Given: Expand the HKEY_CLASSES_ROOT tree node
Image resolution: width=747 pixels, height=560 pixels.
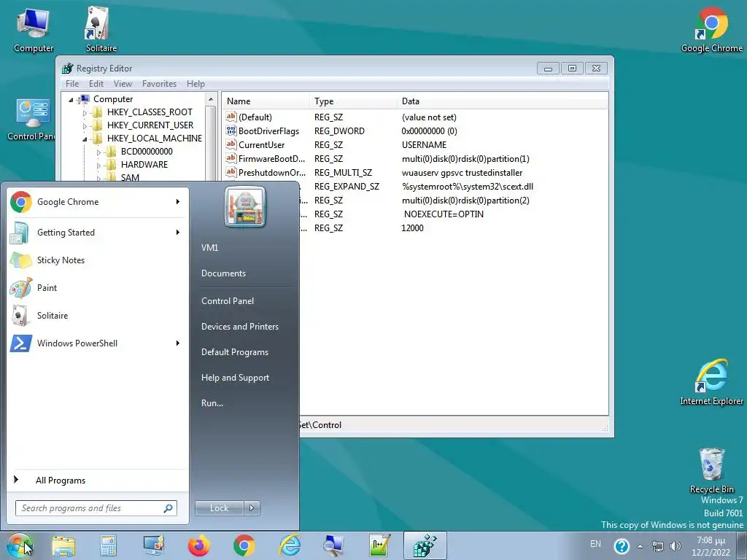Looking at the screenshot, I should point(85,113).
